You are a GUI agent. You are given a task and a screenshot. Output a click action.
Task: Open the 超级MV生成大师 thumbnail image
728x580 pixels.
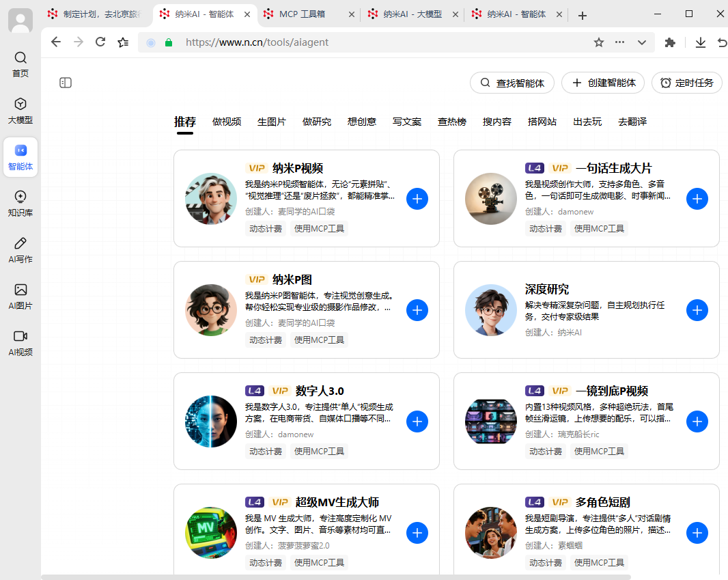click(x=211, y=533)
